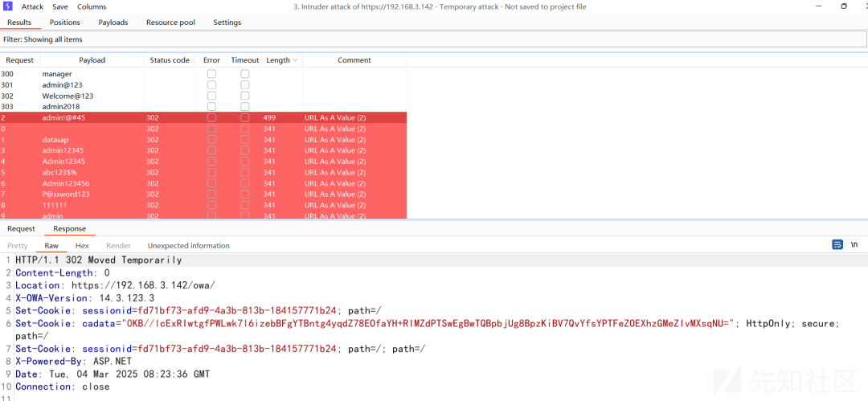The height and width of the screenshot is (401, 868).
Task: Switch to the Payloads tab
Action: [x=113, y=23]
